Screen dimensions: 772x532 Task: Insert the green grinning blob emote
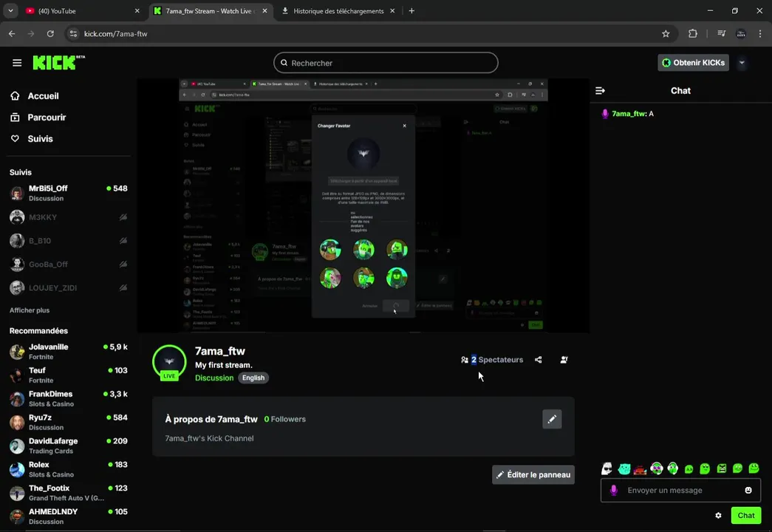tap(754, 468)
